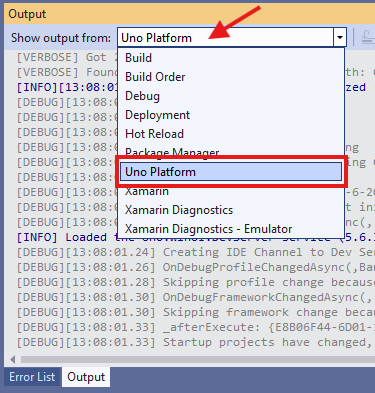The width and height of the screenshot is (375, 393).
Task: Select highlighted Uno Platform list entry
Action: click(x=231, y=172)
